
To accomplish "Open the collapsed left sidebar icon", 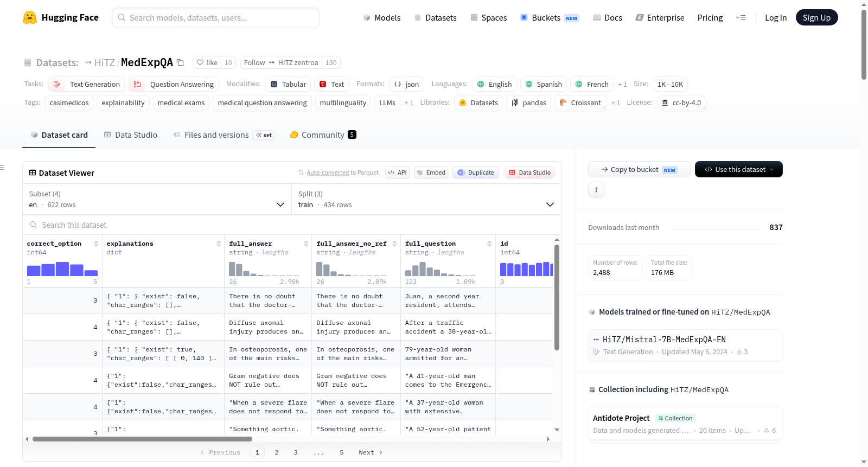I will (2, 168).
